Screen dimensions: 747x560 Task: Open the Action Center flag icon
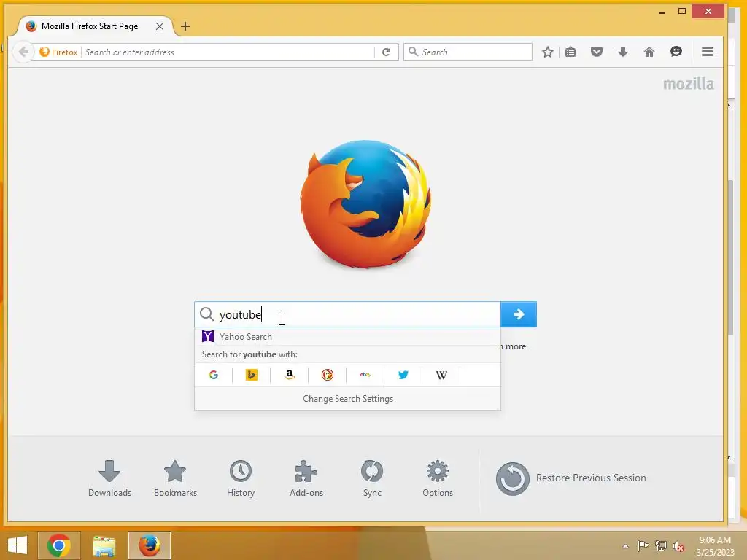tap(643, 546)
